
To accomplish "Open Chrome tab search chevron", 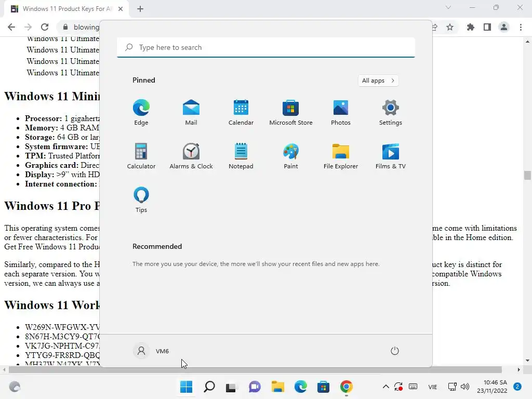I will pos(448,7).
